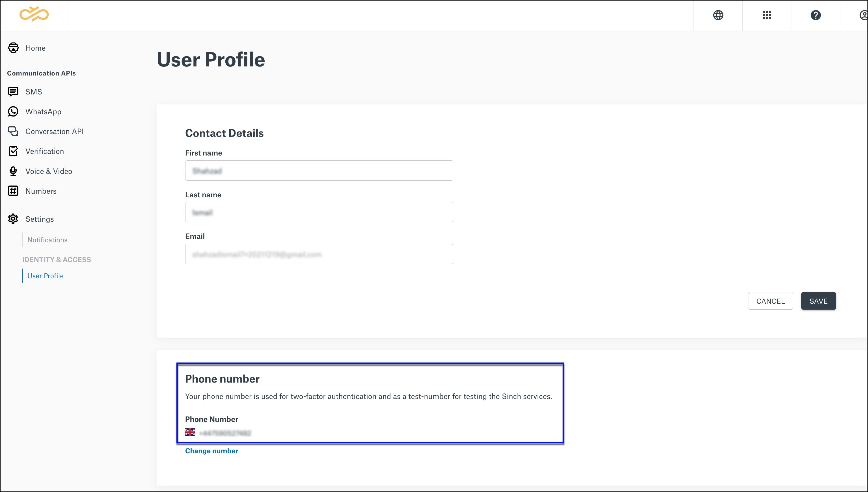Open WhatsApp communication API
This screenshot has height=492, width=868.
(x=42, y=111)
